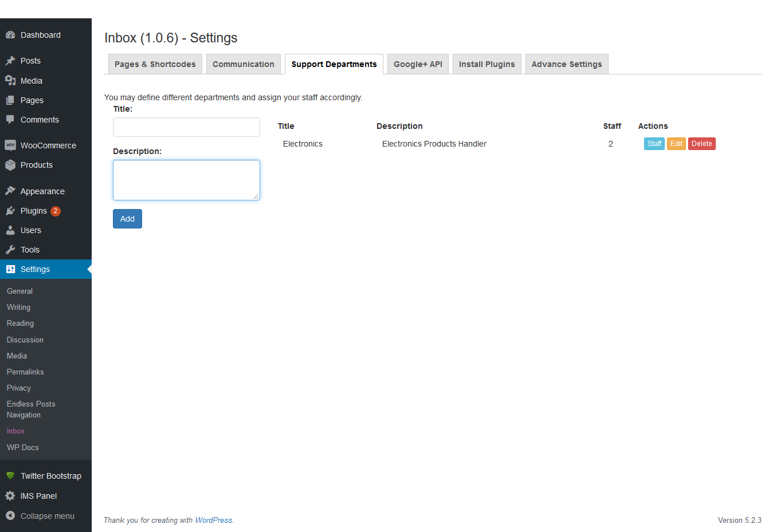The width and height of the screenshot is (773, 532).
Task: Focus the Title input field
Action: (x=186, y=127)
